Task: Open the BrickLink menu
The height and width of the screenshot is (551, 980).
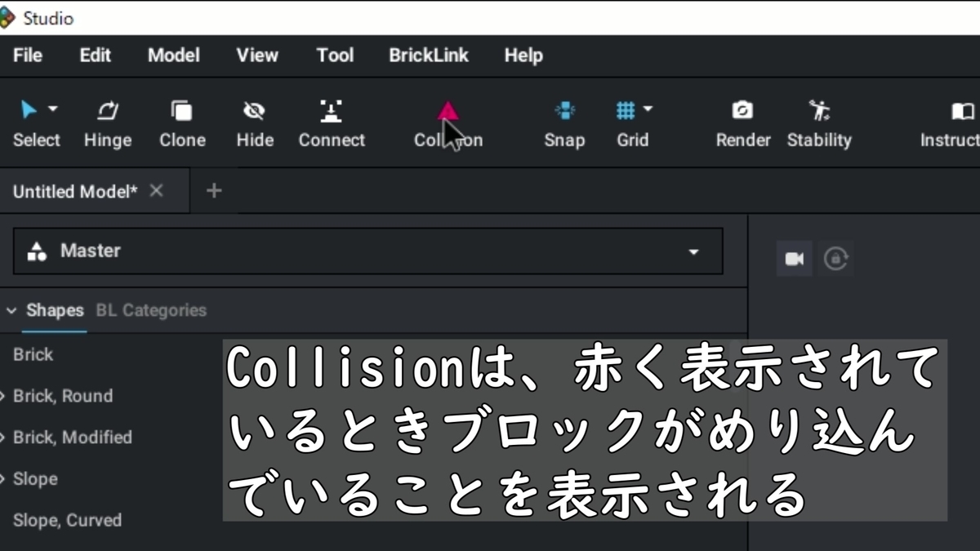Action: (429, 56)
